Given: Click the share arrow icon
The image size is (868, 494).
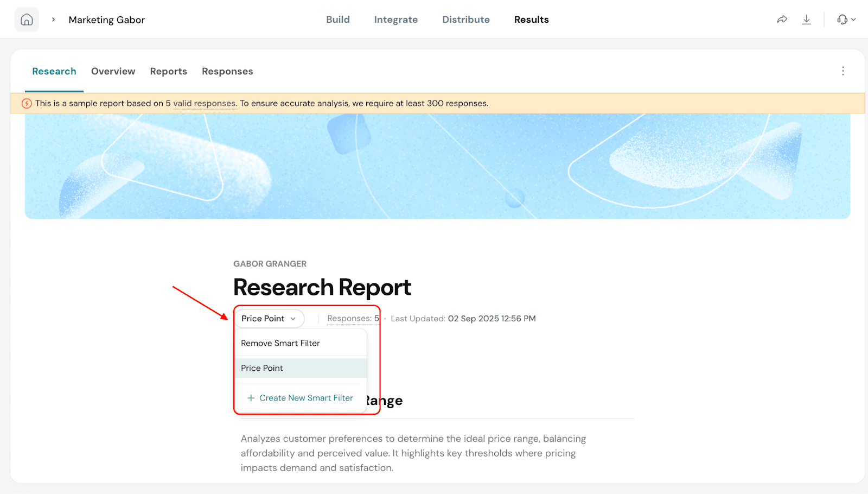Looking at the screenshot, I should point(782,20).
